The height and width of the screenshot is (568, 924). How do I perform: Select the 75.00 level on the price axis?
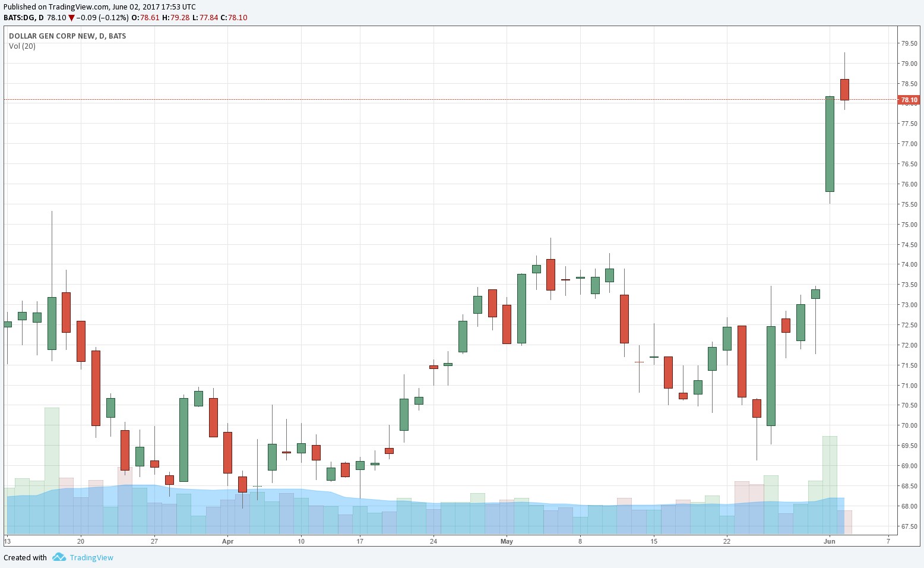[x=909, y=225]
